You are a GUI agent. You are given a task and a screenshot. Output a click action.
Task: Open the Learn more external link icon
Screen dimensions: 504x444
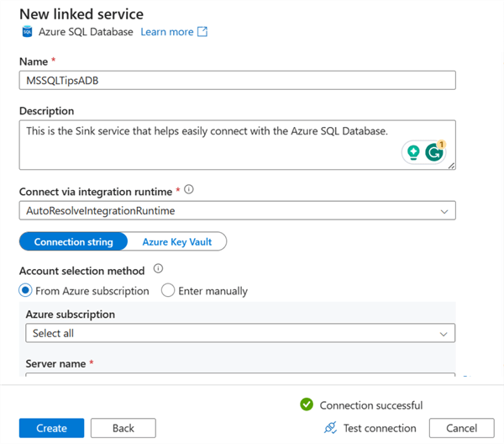(x=202, y=31)
